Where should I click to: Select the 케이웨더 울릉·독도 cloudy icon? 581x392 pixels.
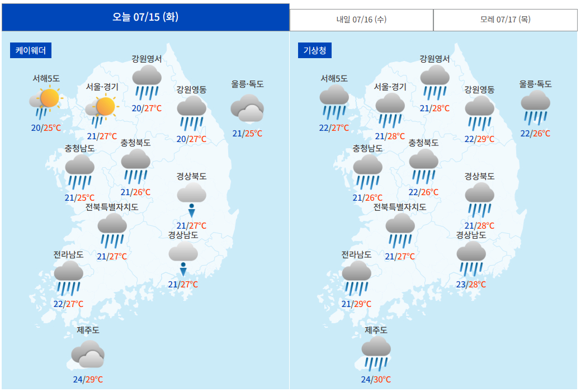(x=247, y=108)
